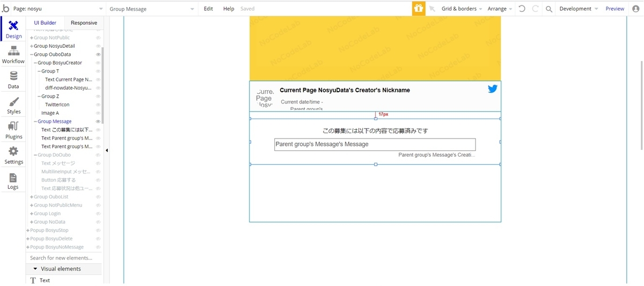Click the element tree vertical scrollbar

[103, 86]
